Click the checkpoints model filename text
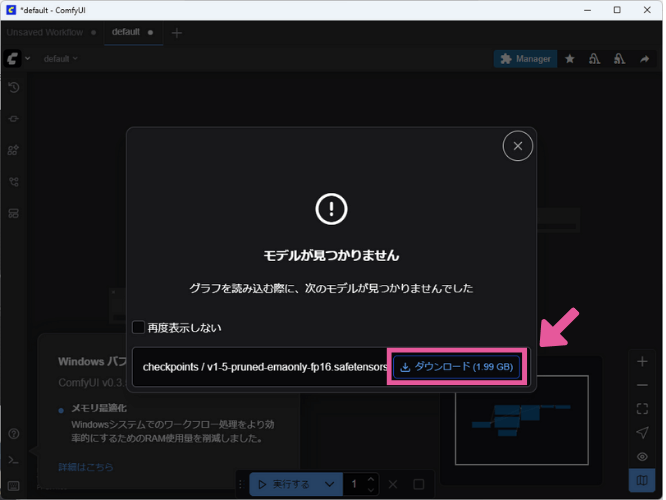 pyautogui.click(x=265, y=367)
